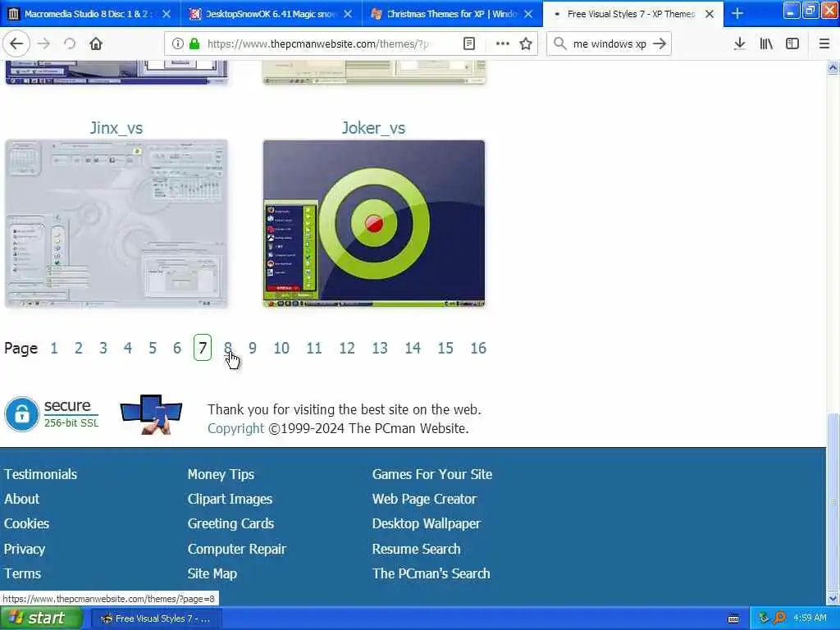Switch to Macromedia Studio 8 Disc tab
The width and height of the screenshot is (840, 630).
90,13
